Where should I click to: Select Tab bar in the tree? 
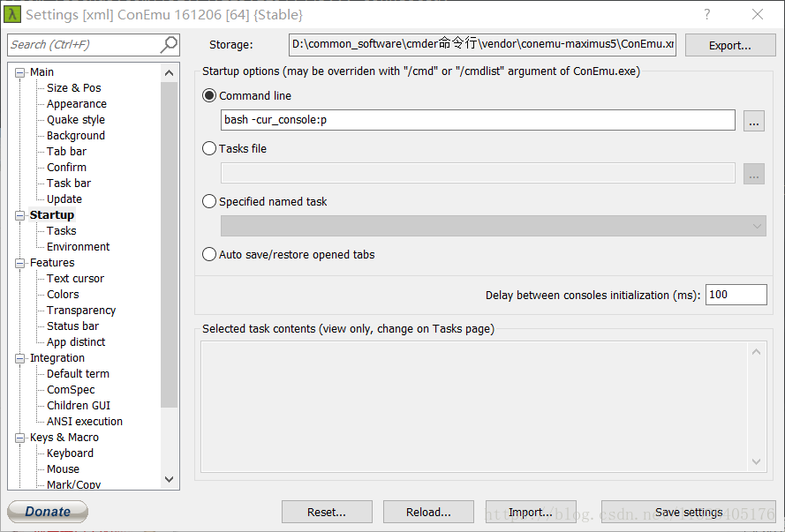(x=66, y=152)
